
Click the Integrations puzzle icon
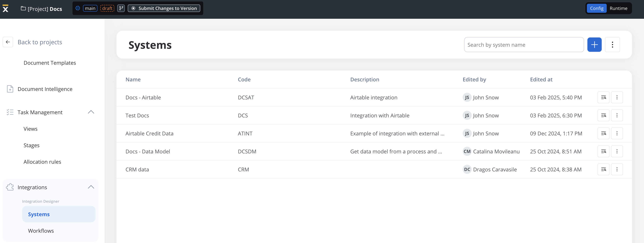(10, 187)
